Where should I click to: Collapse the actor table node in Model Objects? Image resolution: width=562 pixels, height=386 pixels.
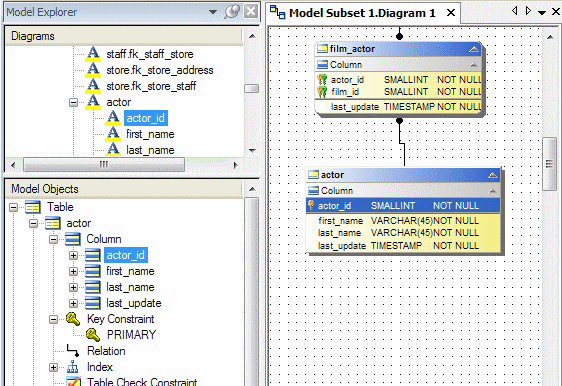pyautogui.click(x=33, y=224)
